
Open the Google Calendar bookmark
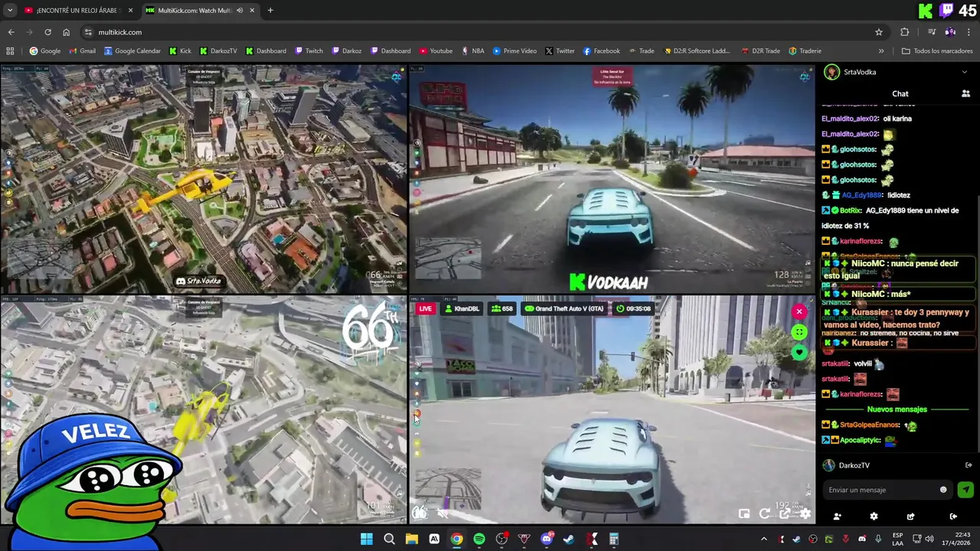(132, 51)
